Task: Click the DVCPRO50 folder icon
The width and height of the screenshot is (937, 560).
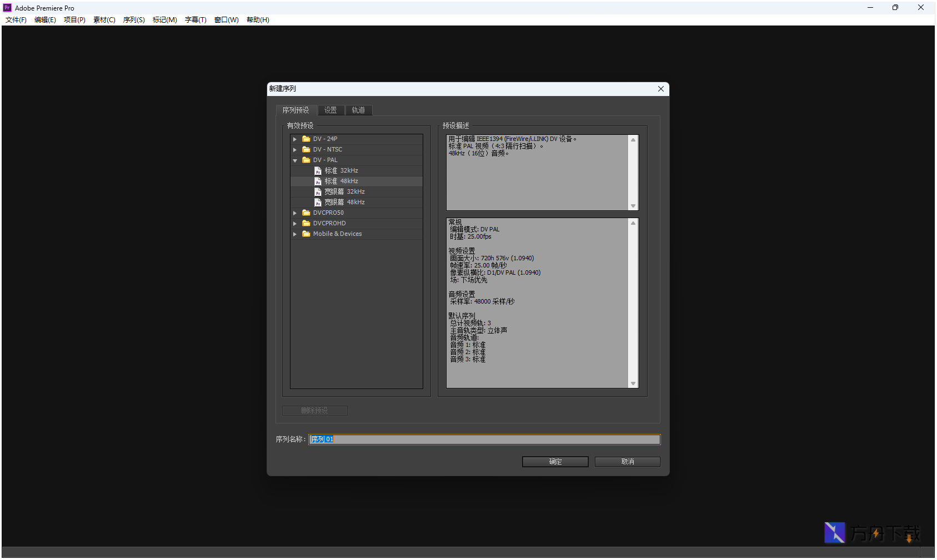Action: pos(306,213)
